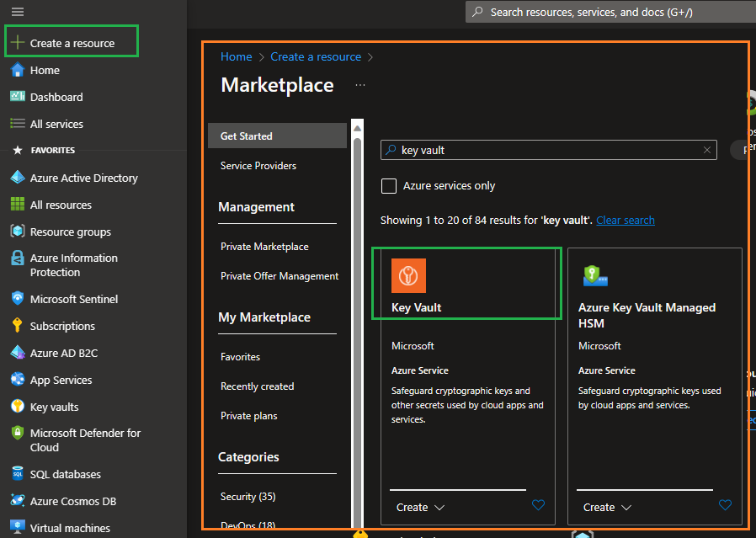This screenshot has height=538, width=756.
Task: Open Subscriptions label in the sidebar
Action: coord(62,326)
